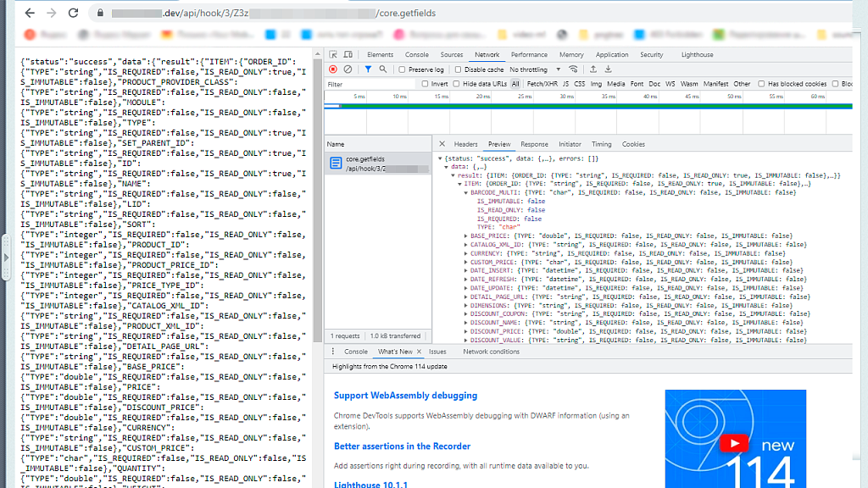Clear the network log

point(348,69)
